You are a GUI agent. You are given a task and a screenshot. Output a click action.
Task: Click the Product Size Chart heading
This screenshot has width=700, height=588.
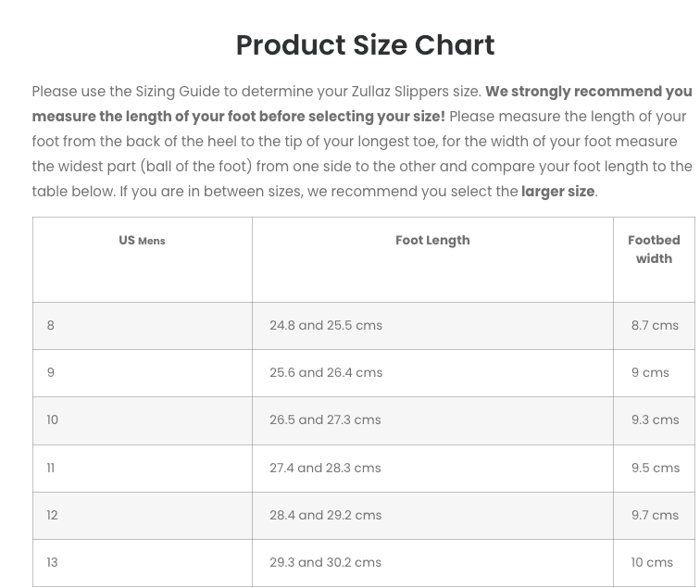coord(365,45)
